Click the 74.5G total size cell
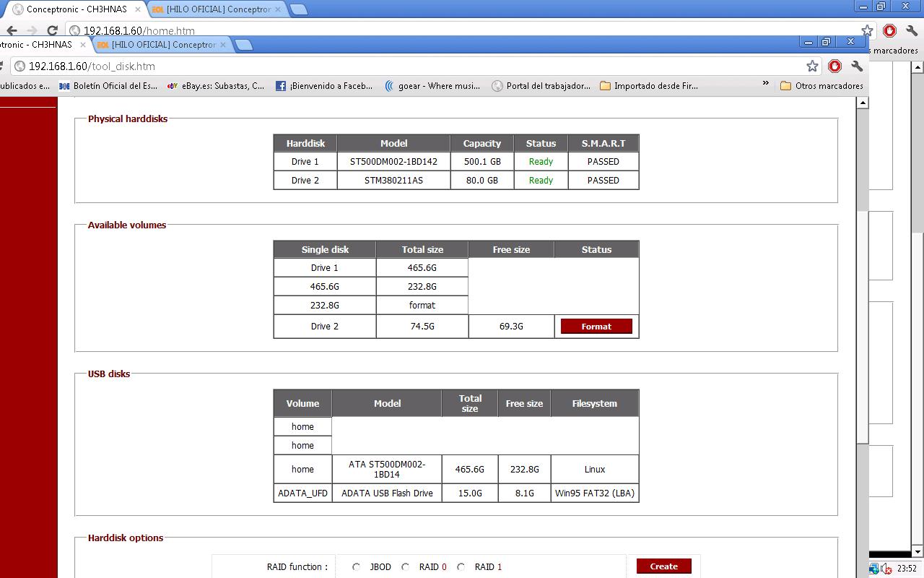 [x=422, y=327]
